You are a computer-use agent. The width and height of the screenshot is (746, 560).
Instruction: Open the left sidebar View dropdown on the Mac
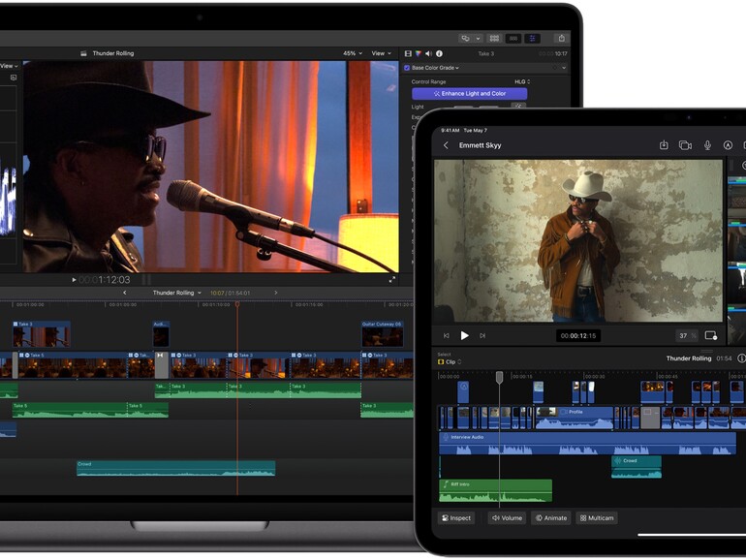tap(9, 66)
